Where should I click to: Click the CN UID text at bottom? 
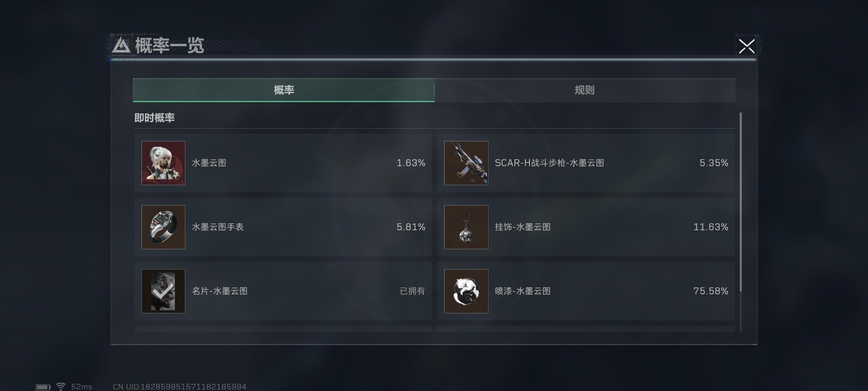pos(179,387)
